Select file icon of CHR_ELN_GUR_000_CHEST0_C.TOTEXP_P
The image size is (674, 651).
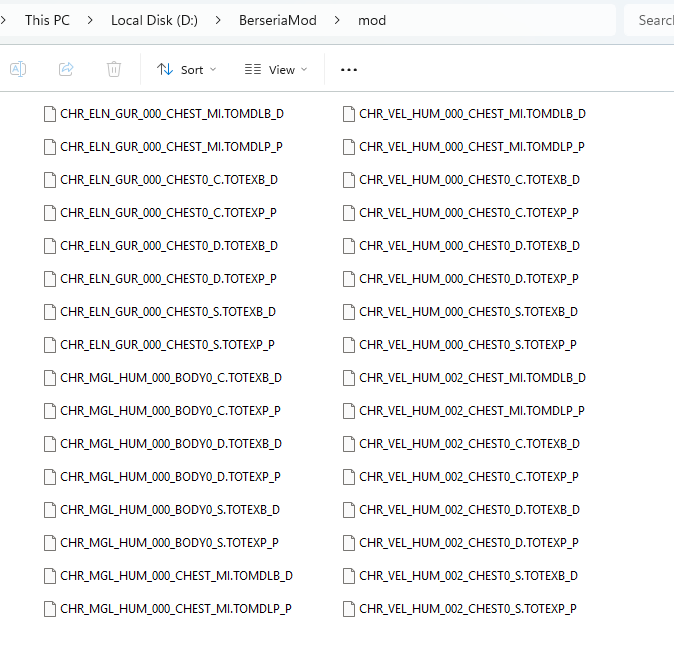50,213
